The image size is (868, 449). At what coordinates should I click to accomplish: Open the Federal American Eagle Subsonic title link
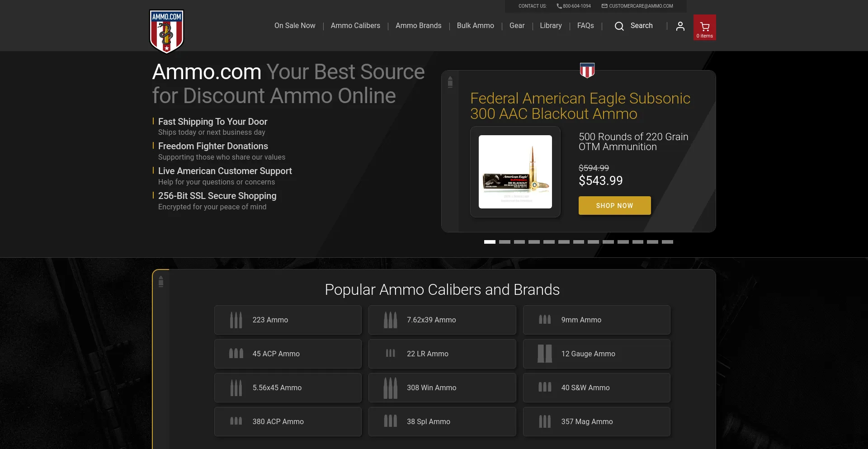580,106
